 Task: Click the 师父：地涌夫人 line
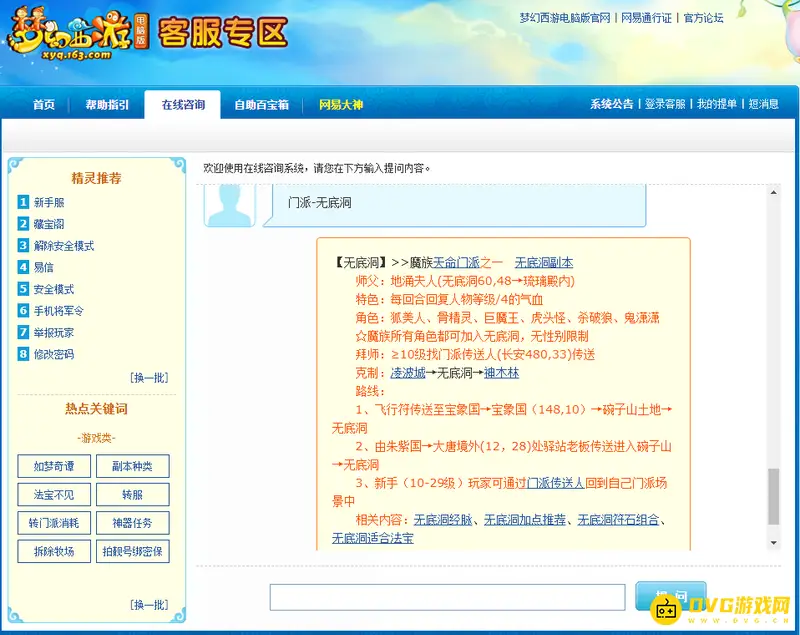click(x=465, y=281)
